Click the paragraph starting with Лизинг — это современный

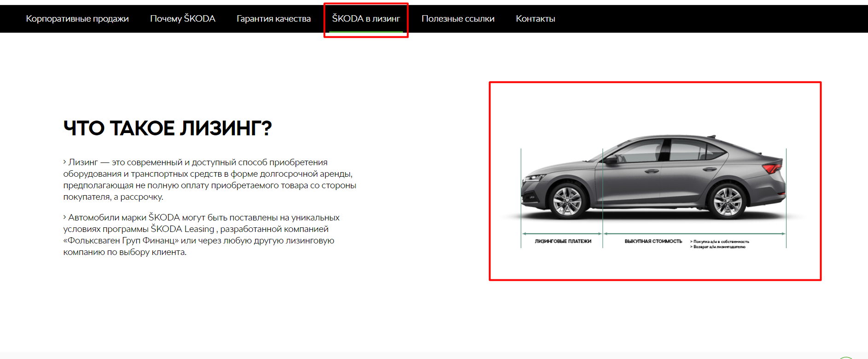tap(210, 179)
